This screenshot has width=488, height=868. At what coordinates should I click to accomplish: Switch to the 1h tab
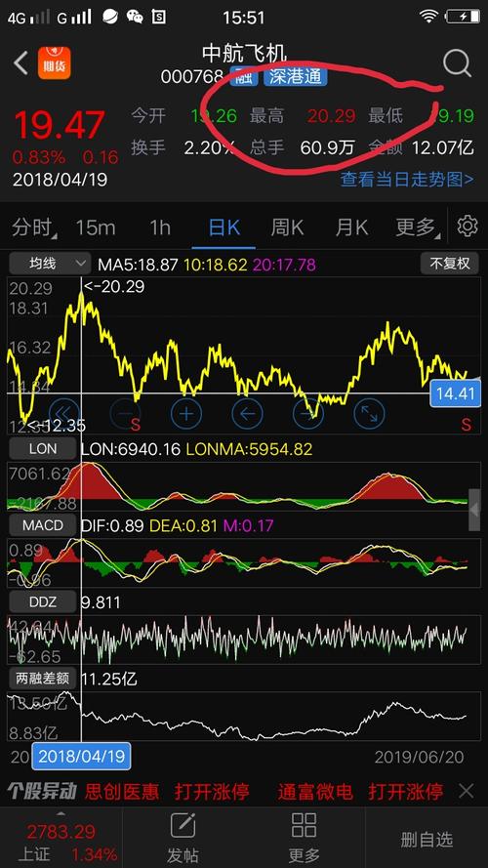160,227
